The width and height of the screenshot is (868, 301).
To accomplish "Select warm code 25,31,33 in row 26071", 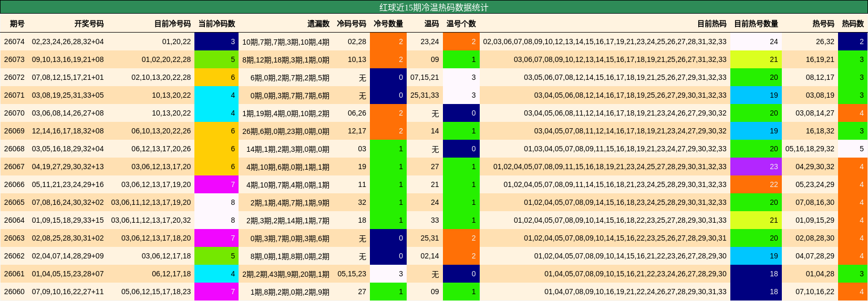I will pyautogui.click(x=425, y=95).
